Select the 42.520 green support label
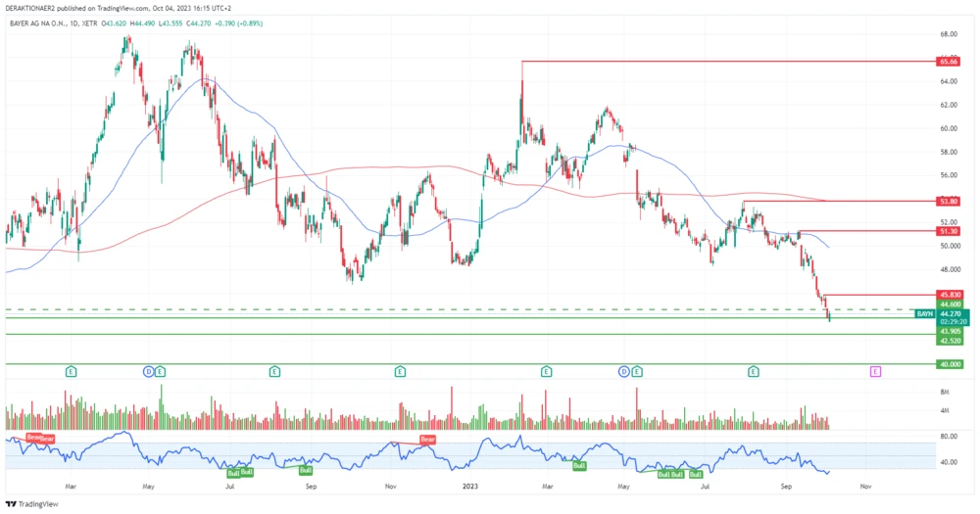 click(950, 340)
